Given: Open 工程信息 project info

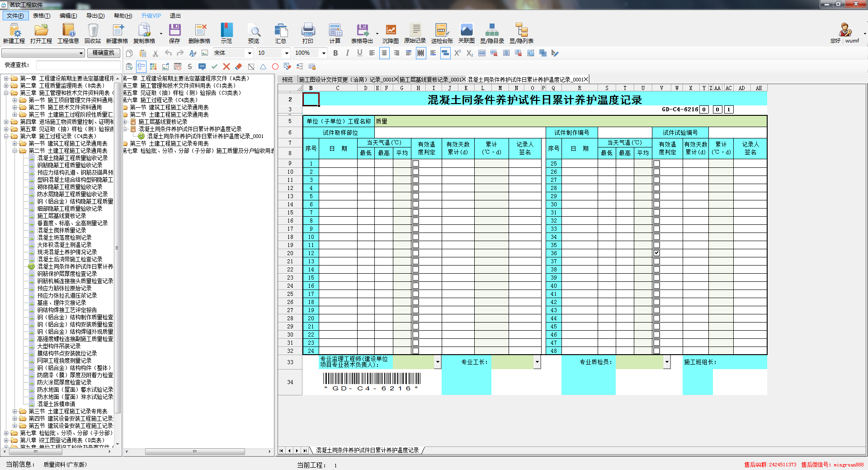Looking at the screenshot, I should pos(68,33).
